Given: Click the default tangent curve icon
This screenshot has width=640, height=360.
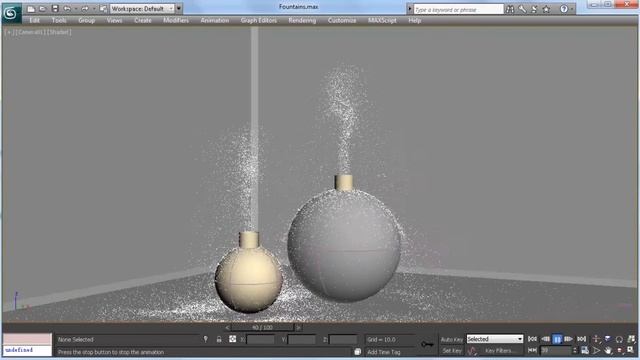Looking at the screenshot, I should coord(473,351).
